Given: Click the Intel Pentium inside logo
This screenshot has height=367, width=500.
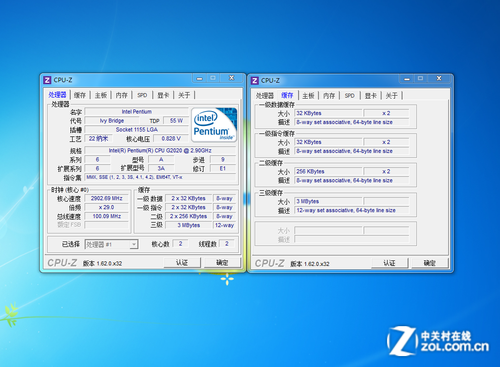Looking at the screenshot, I should (214, 125).
